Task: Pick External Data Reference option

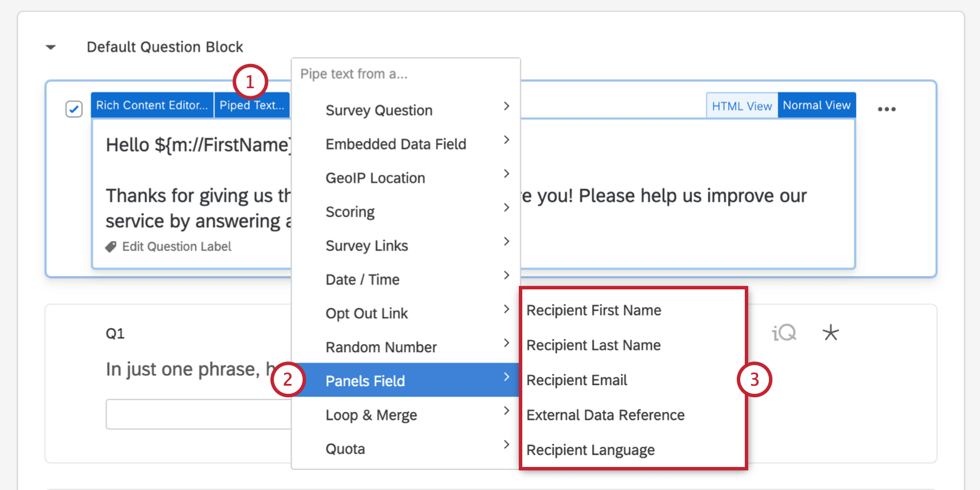Action: point(605,415)
